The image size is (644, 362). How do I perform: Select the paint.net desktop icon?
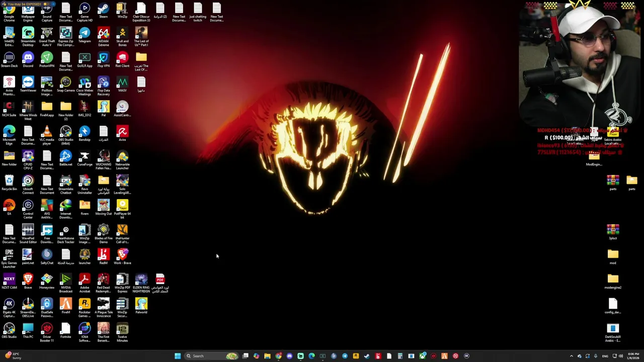[28, 257]
